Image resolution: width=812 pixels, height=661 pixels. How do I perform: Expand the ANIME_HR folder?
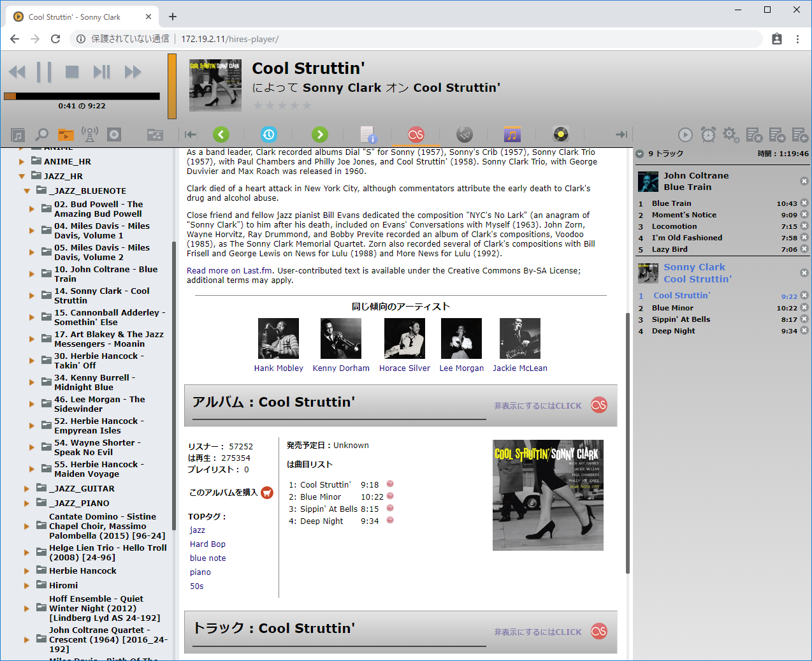coord(22,162)
